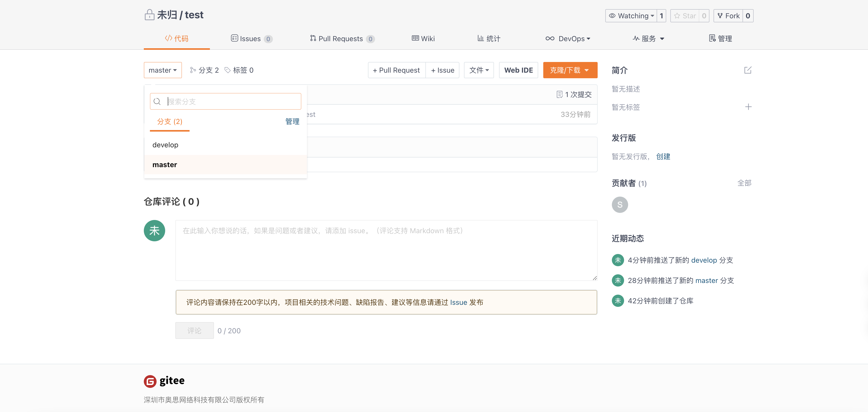Viewport: 868px width, 412px height.
Task: Add a tag with the plus icon
Action: tap(748, 107)
